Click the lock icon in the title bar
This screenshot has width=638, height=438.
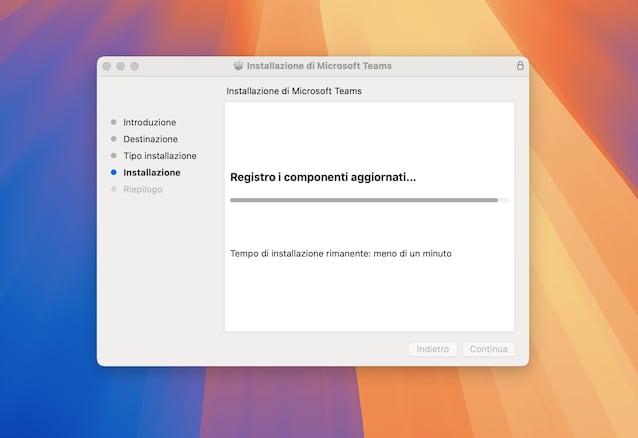(520, 66)
